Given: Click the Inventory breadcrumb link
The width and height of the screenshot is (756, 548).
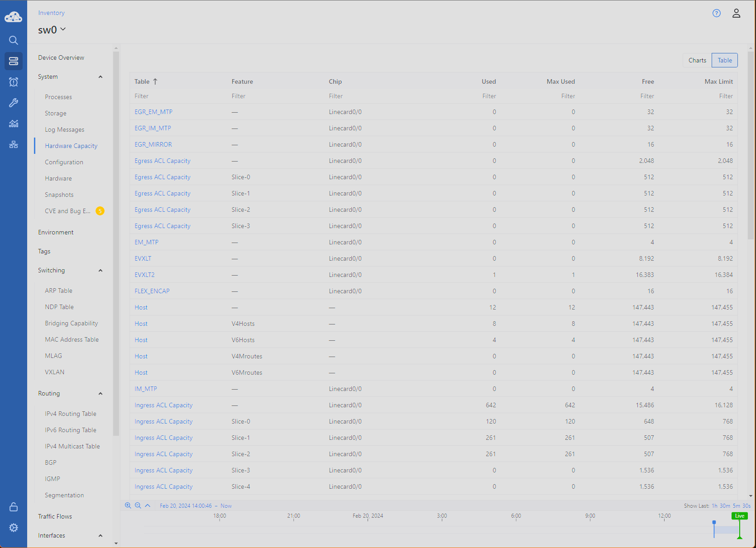Looking at the screenshot, I should [51, 13].
